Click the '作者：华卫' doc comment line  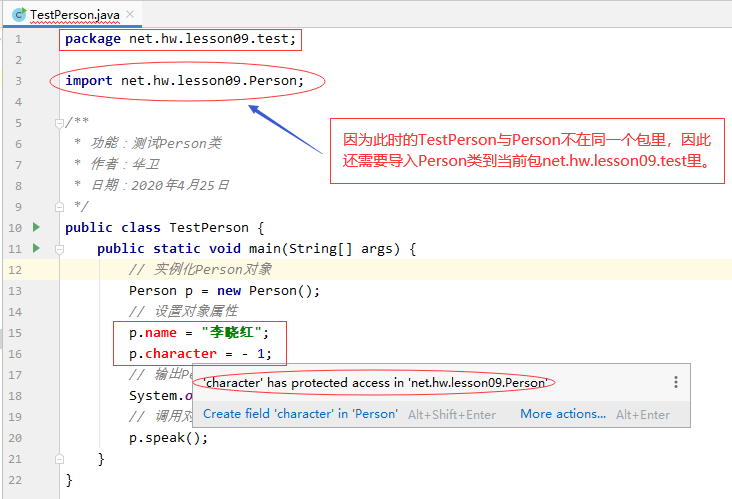(x=125, y=164)
